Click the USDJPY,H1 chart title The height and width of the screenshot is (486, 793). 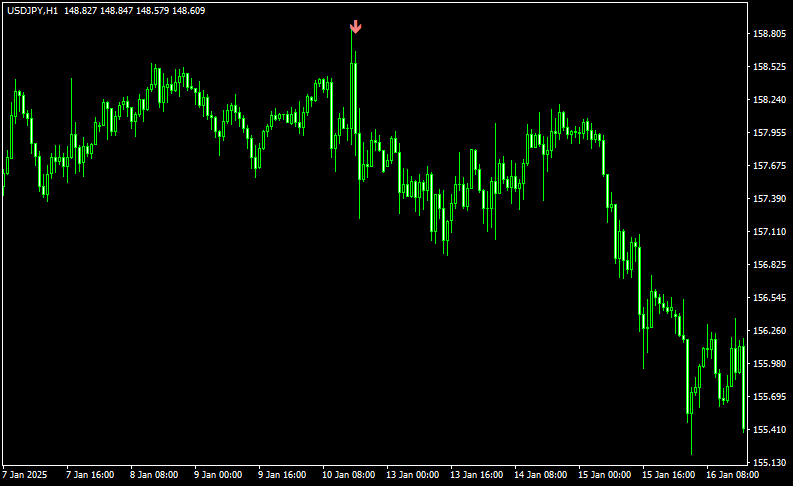pyautogui.click(x=31, y=10)
